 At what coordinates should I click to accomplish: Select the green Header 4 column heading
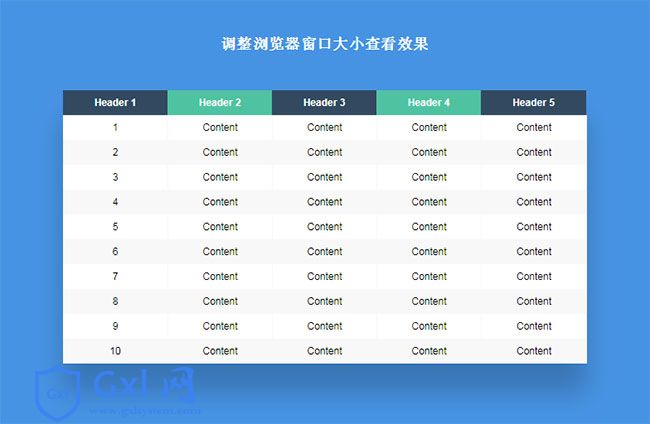coord(429,102)
